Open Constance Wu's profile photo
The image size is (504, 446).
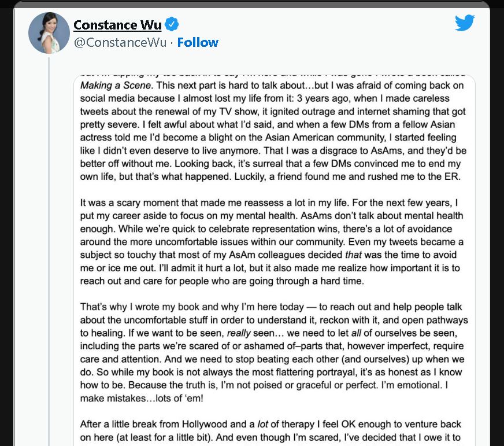[49, 32]
